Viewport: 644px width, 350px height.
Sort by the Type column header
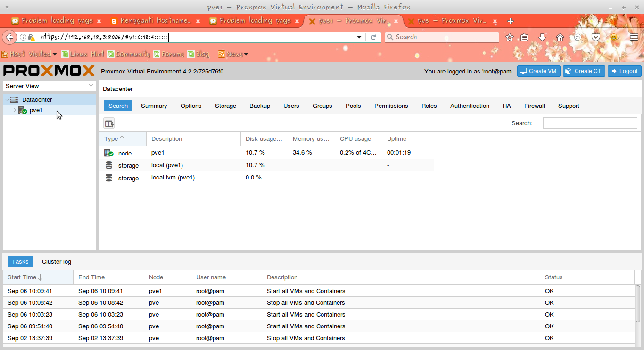click(x=123, y=139)
